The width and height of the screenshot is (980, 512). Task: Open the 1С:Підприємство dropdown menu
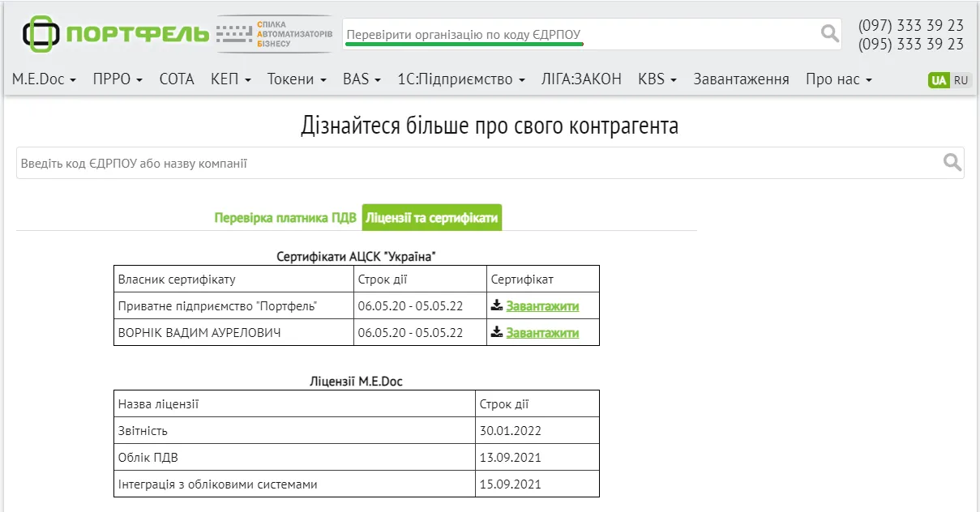click(461, 79)
